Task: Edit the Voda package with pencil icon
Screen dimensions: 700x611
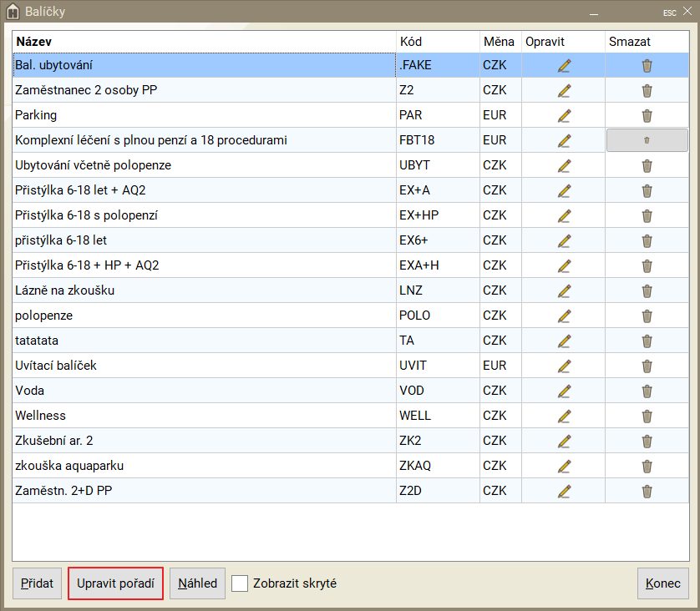Action: (564, 391)
